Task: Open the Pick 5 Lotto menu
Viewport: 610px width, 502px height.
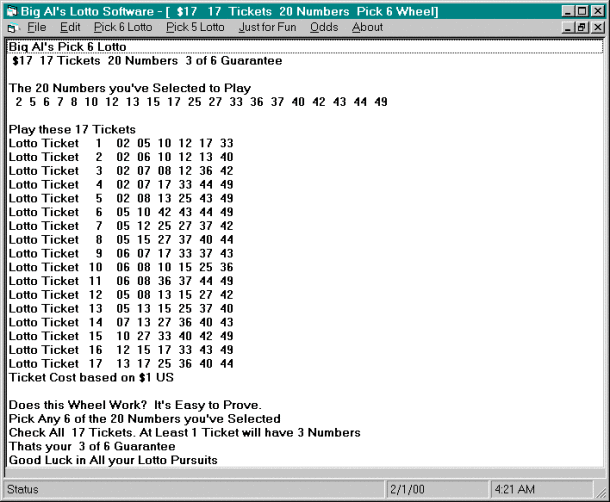Action: [195, 27]
